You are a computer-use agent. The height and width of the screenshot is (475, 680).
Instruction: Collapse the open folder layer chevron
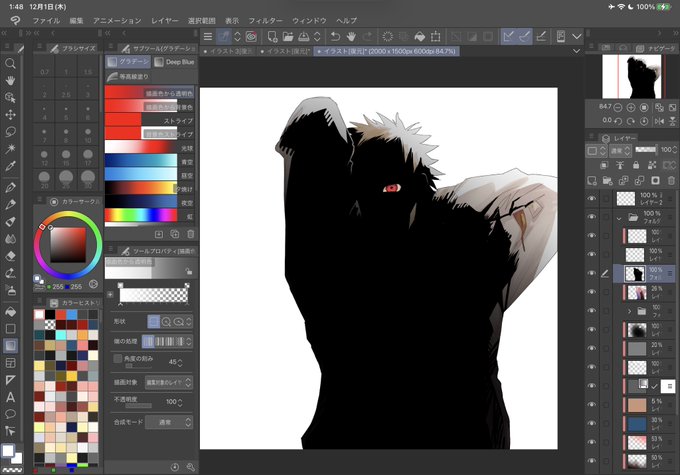pyautogui.click(x=619, y=218)
